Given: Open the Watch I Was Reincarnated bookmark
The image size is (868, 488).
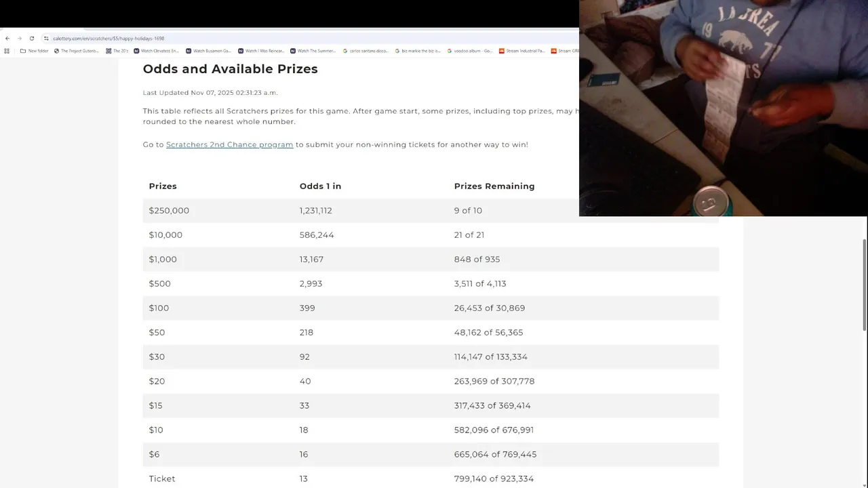Looking at the screenshot, I should coord(261,51).
